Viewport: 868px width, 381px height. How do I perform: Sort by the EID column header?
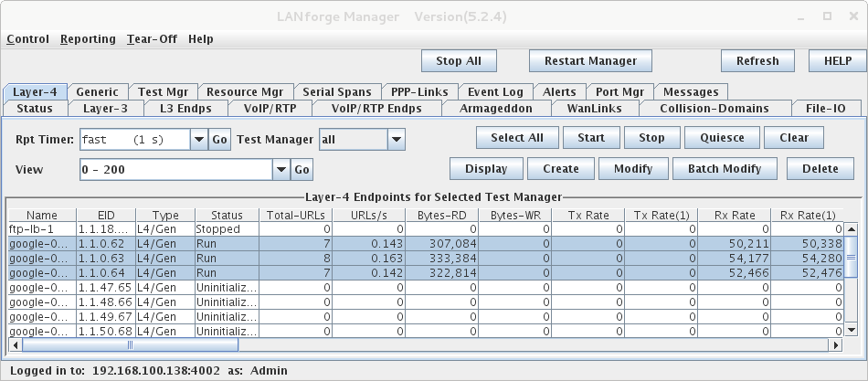(x=106, y=216)
